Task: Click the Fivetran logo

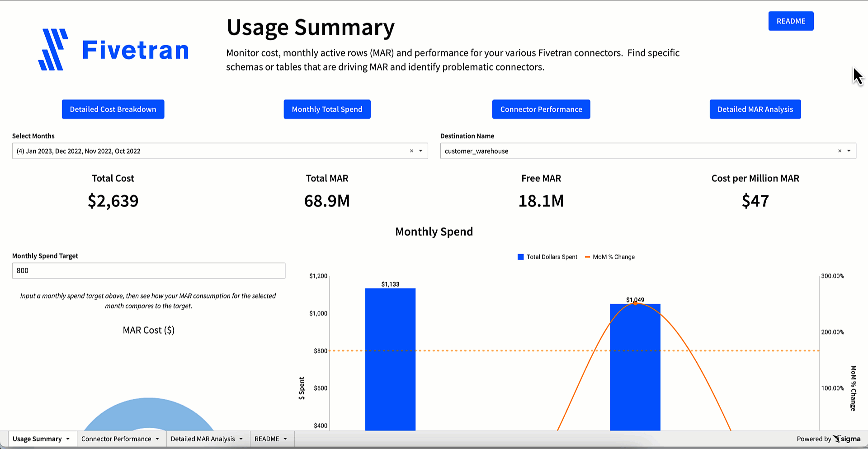Action: [x=113, y=50]
